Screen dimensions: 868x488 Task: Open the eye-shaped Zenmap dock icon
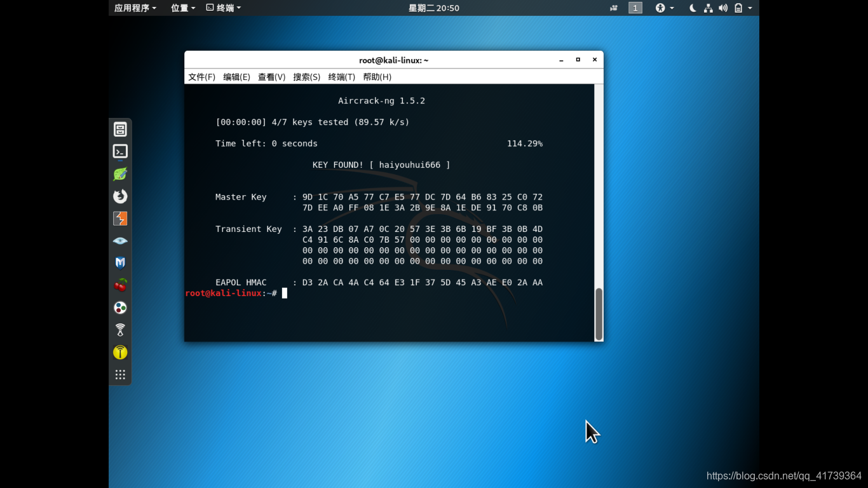(x=120, y=241)
